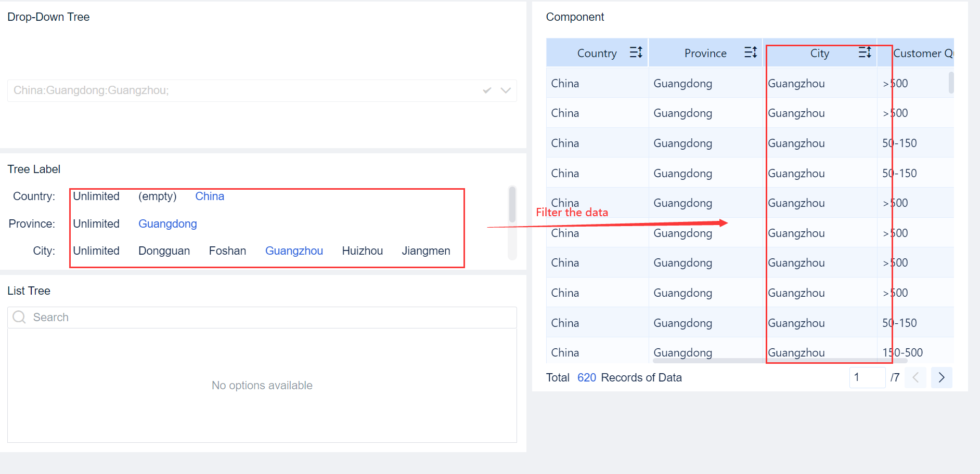Open the drop-down tree chevron arrow
This screenshot has height=474, width=980.
point(506,90)
